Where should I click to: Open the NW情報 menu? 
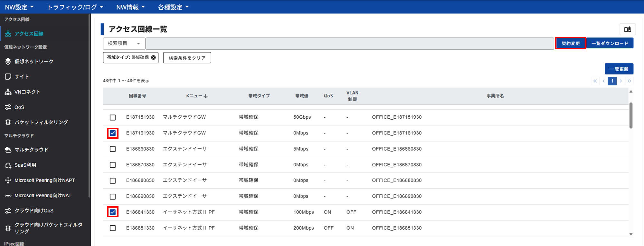pyautogui.click(x=130, y=7)
